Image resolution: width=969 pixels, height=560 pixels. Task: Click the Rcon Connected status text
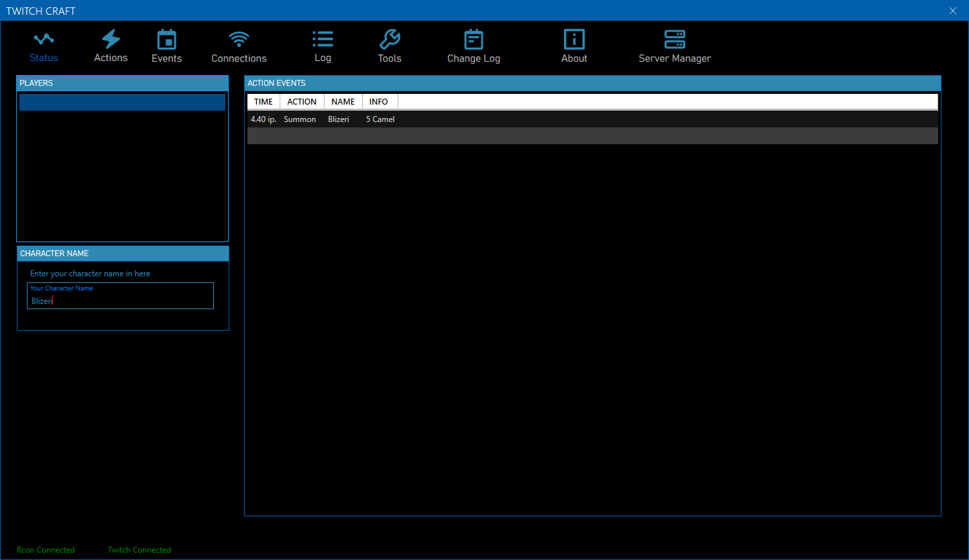(x=46, y=550)
